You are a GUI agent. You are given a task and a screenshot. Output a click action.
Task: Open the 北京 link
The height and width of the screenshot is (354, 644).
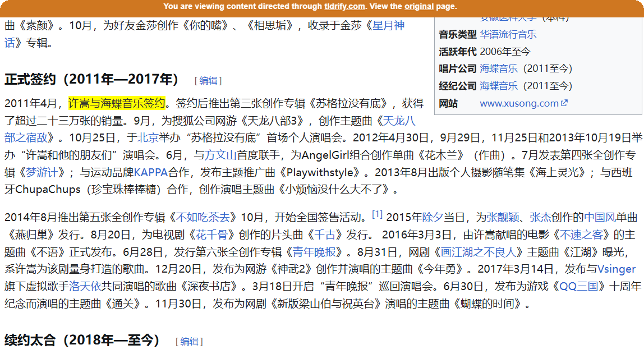click(x=148, y=137)
